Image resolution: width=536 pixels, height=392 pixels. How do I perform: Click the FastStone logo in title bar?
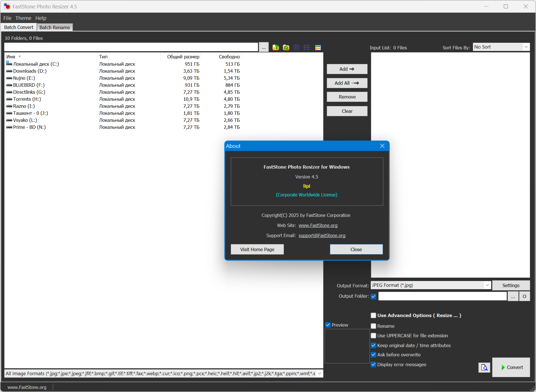click(x=7, y=6)
